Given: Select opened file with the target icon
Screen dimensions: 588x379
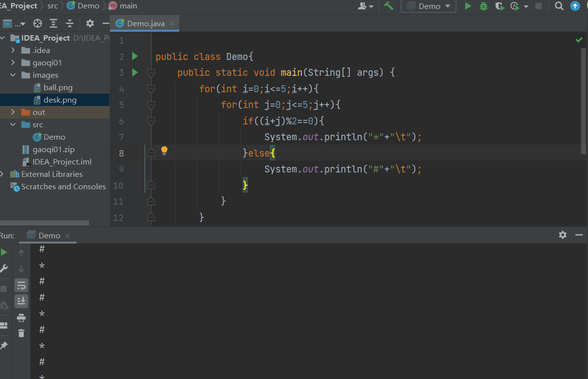Looking at the screenshot, I should click(x=38, y=24).
